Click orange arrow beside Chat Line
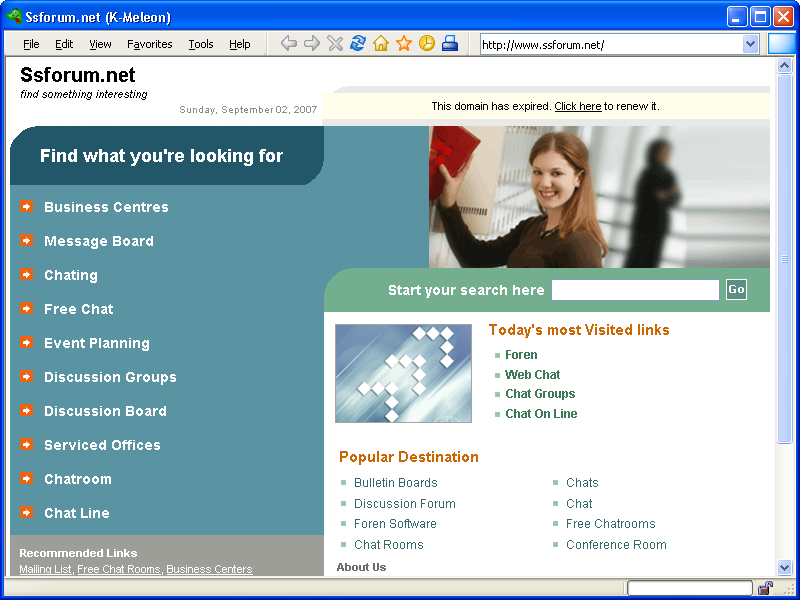 pos(27,512)
